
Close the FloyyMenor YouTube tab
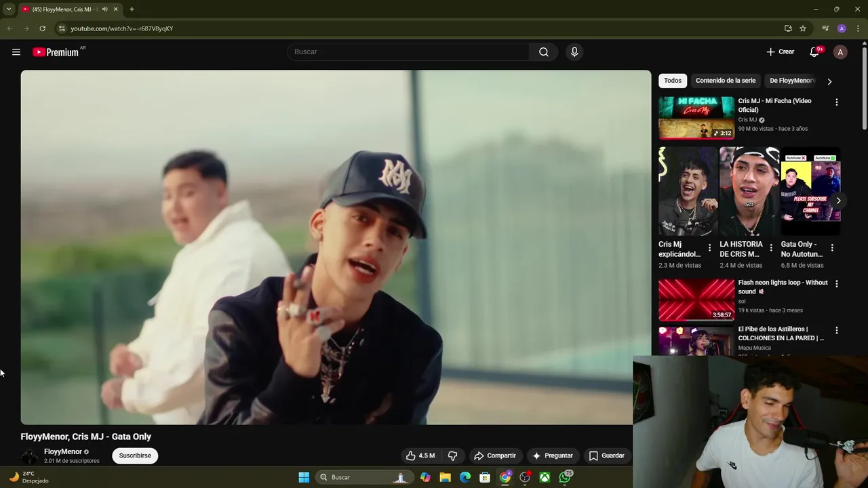click(115, 9)
